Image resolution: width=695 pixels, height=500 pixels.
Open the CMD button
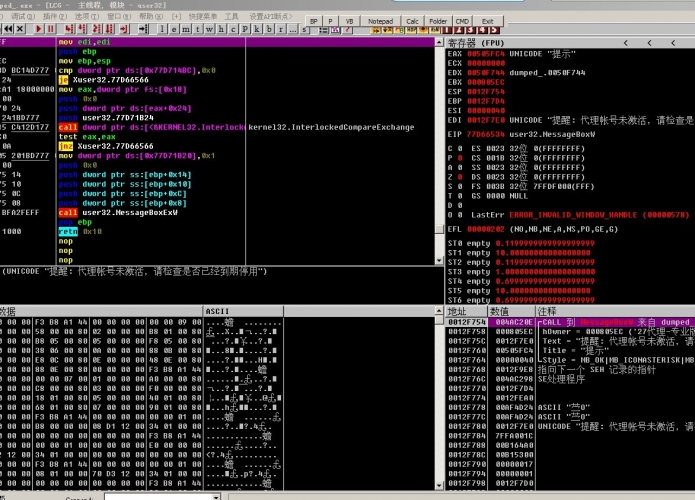(462, 21)
